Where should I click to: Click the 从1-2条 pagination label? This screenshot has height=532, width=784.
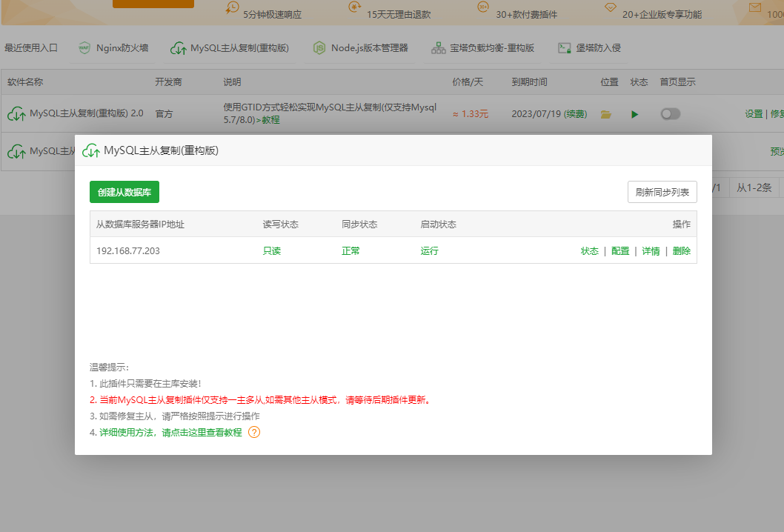click(754, 188)
